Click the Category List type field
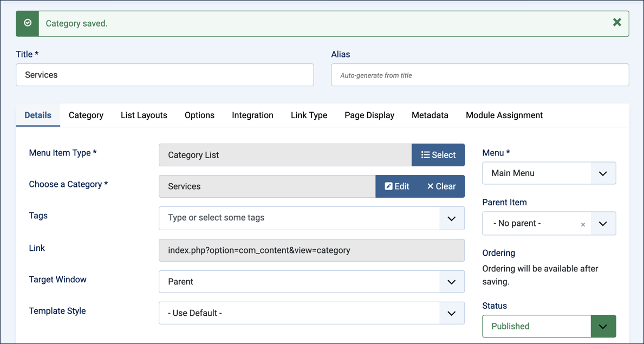 pyautogui.click(x=285, y=155)
